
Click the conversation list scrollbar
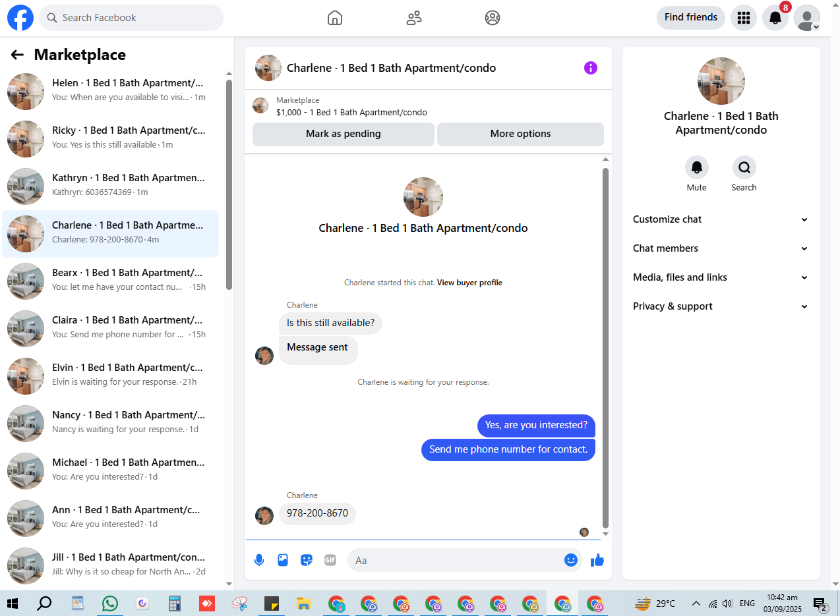[229, 184]
